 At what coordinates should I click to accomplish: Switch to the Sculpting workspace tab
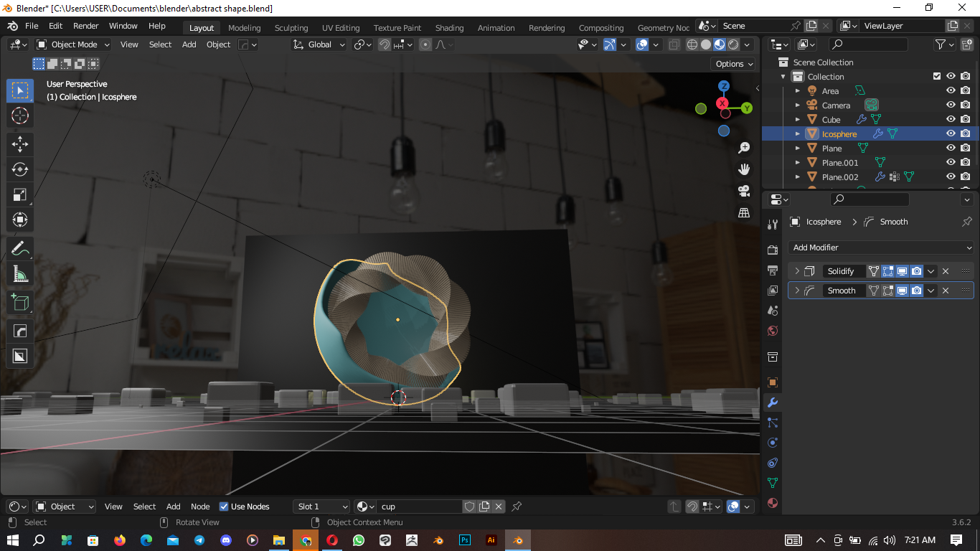(x=291, y=28)
